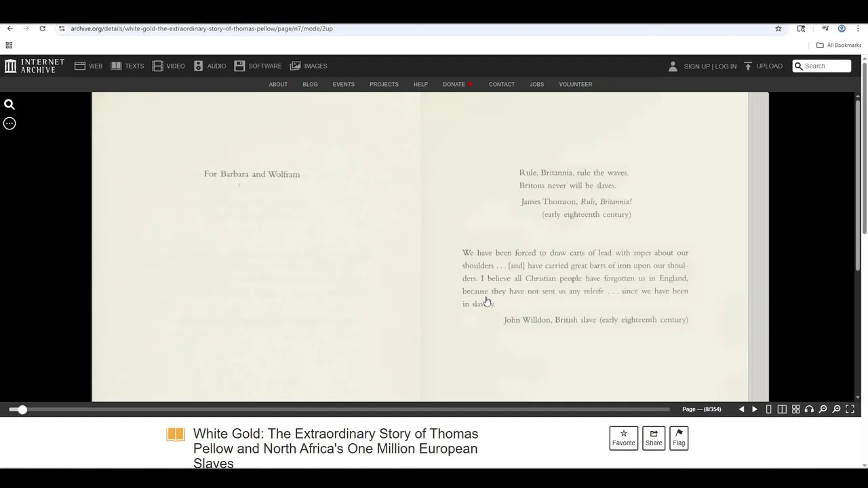The image size is (868, 488).
Task: Open the Software section
Action: coord(258,66)
